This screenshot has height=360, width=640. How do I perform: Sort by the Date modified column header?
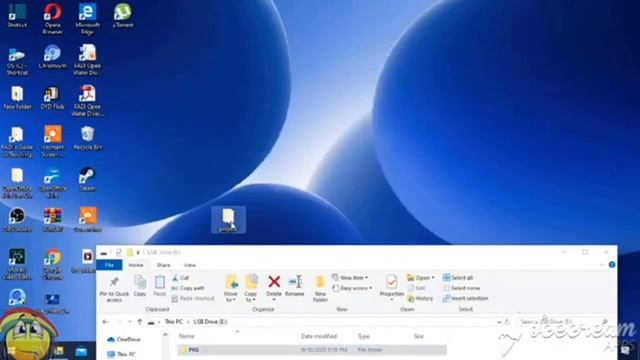pos(319,336)
